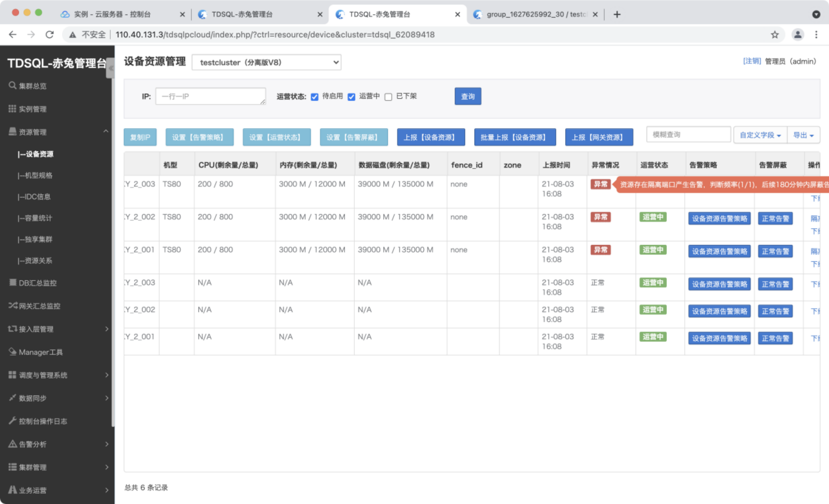The image size is (829, 504).
Task: Select 独享集群 in the sidebar
Action: (x=35, y=239)
